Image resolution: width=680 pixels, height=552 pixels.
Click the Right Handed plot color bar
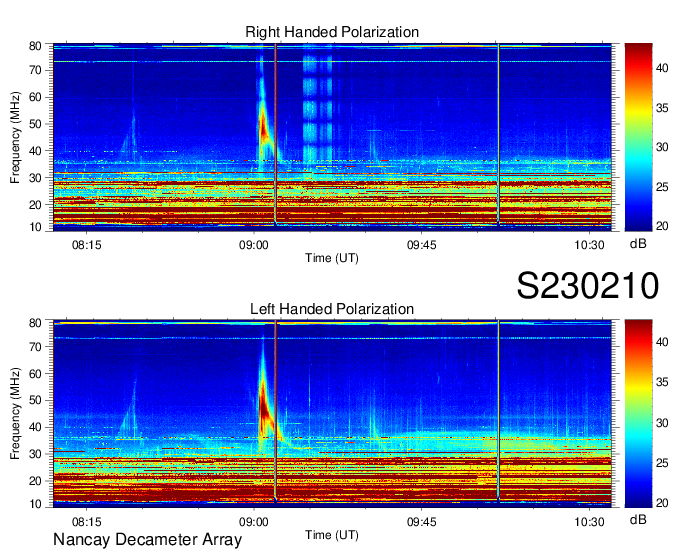(638, 137)
